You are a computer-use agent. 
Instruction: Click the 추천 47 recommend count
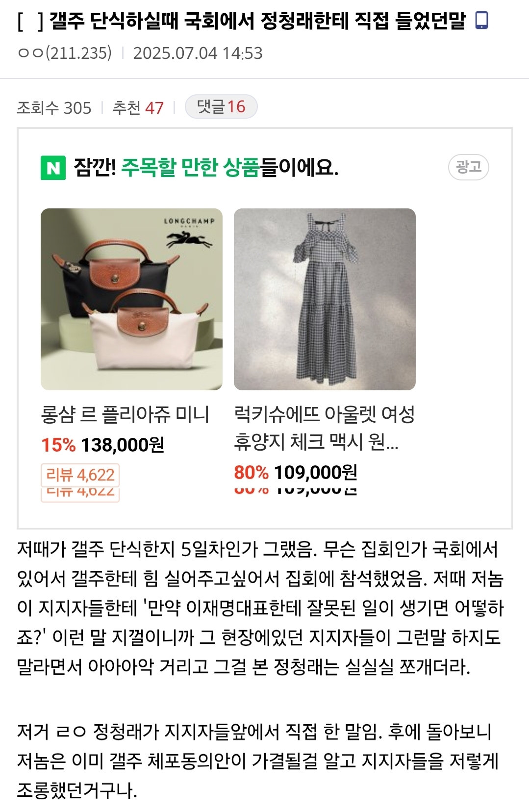click(x=138, y=107)
